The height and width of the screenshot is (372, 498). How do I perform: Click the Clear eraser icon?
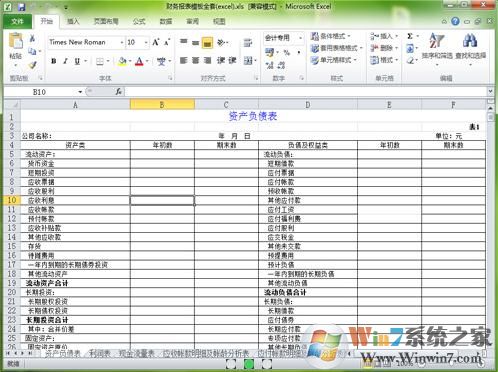410,61
